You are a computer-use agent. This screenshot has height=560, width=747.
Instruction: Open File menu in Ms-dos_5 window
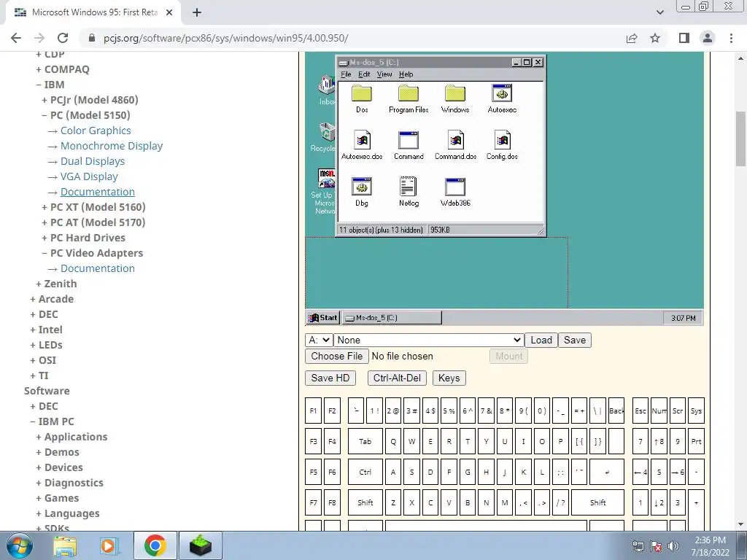tap(346, 74)
